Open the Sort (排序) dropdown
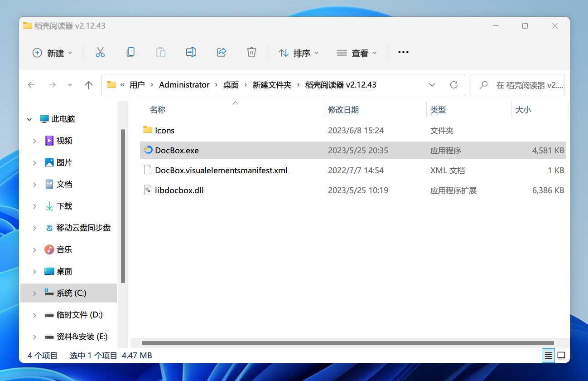The height and width of the screenshot is (381, 588). (x=299, y=53)
